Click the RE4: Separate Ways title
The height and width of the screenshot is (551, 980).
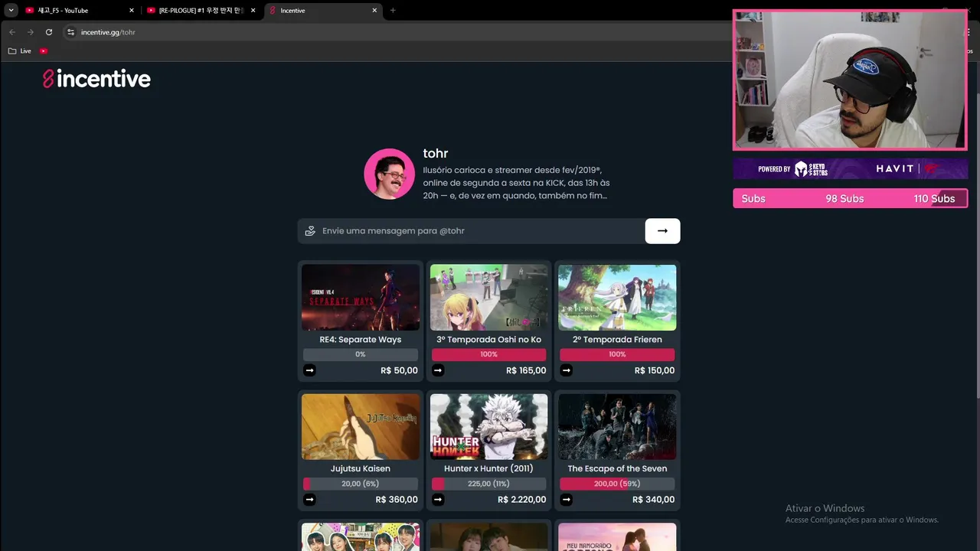coord(361,340)
